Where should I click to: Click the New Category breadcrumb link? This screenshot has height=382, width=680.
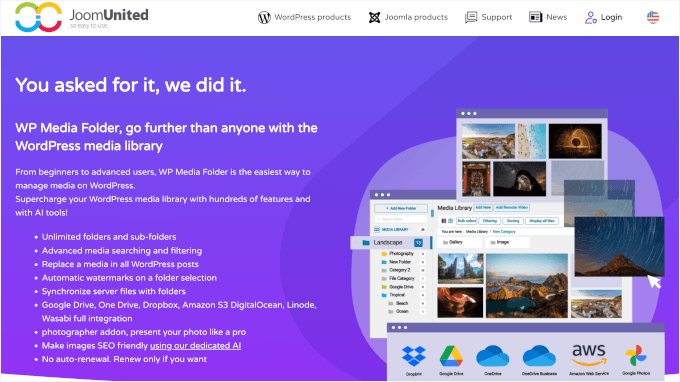[503, 232]
